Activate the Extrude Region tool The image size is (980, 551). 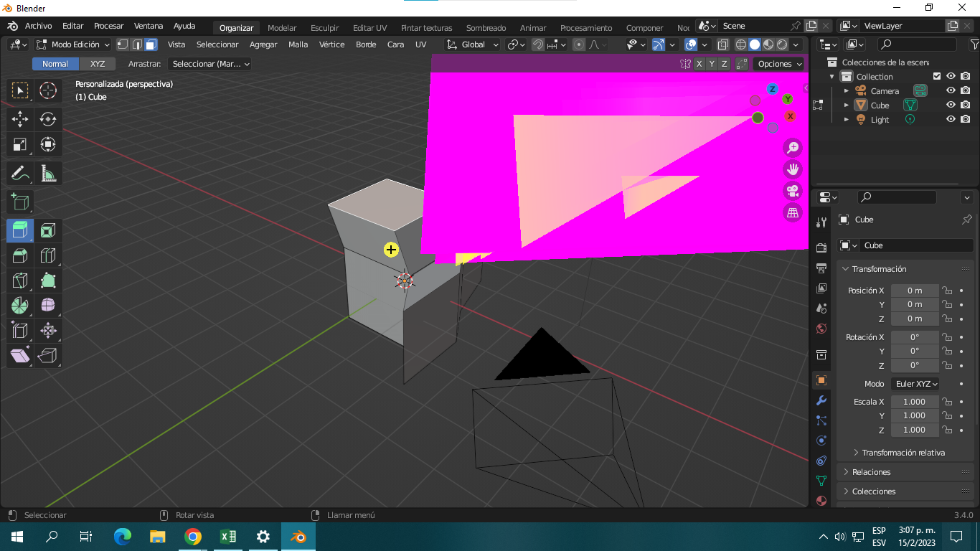tap(20, 230)
